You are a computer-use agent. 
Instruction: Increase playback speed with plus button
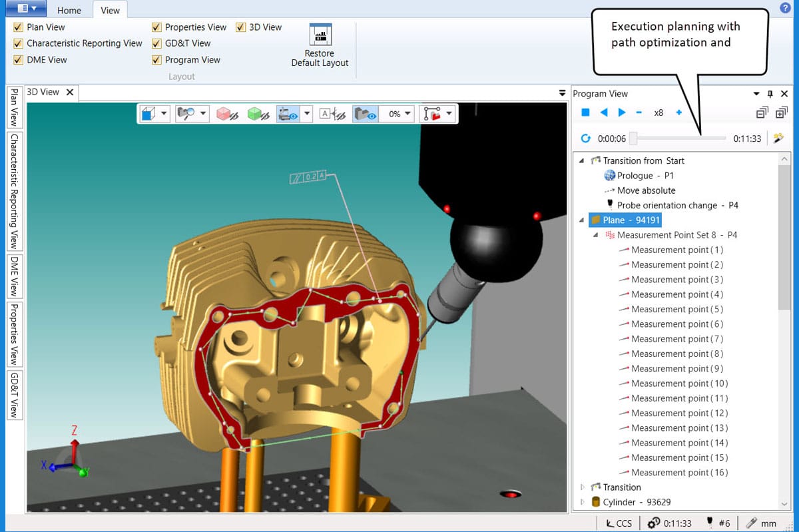tap(678, 113)
